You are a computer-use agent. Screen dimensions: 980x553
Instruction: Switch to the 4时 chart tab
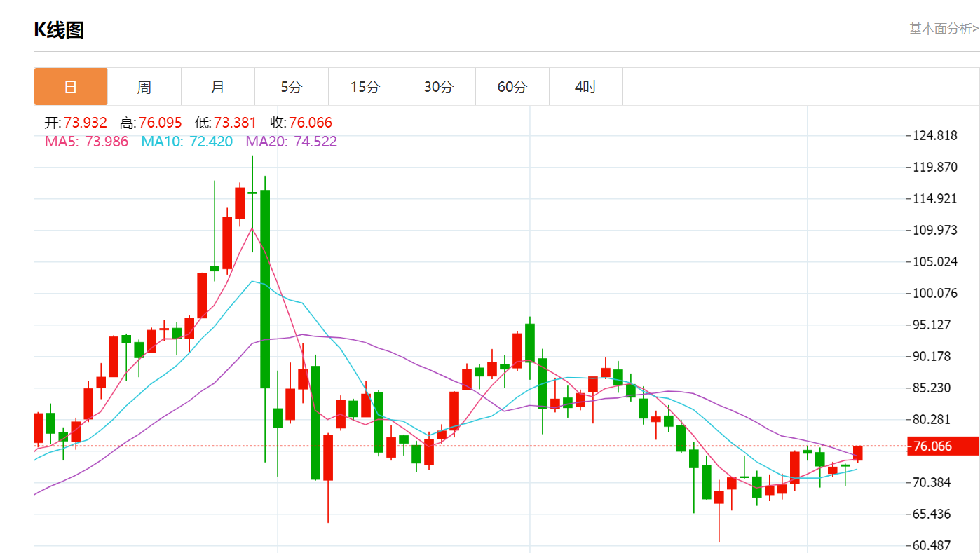[585, 87]
